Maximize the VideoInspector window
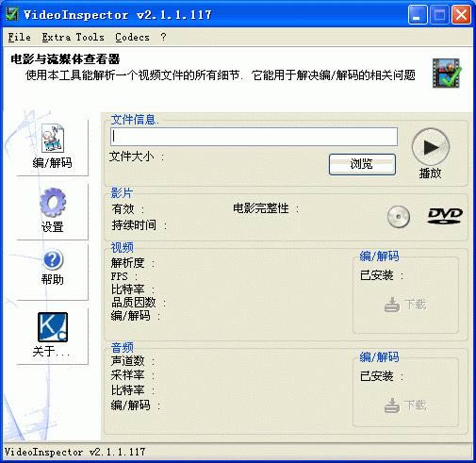 pos(439,14)
